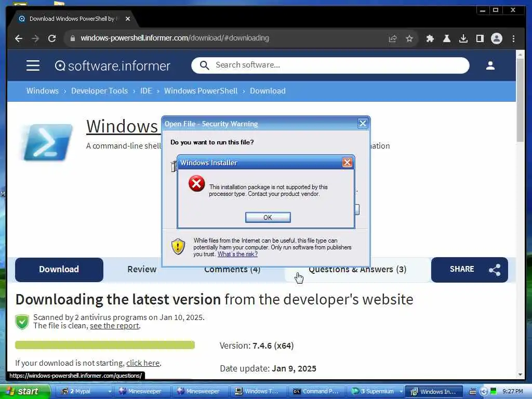This screenshot has width=532, height=399.
Task: Close the Open File Security Warning dialog
Action: pyautogui.click(x=363, y=124)
